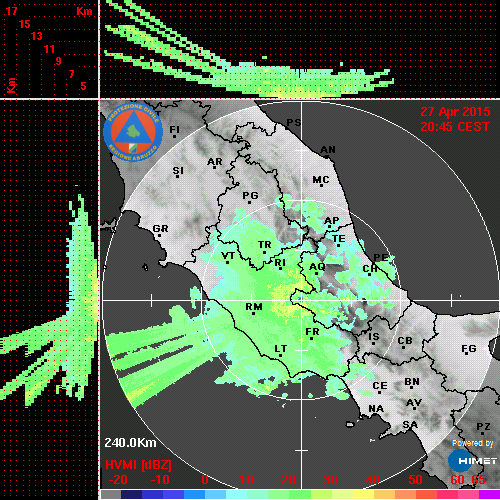The height and width of the screenshot is (500, 500).
Task: Click the Protezione Civile Abruzzo logo
Action: click(133, 133)
